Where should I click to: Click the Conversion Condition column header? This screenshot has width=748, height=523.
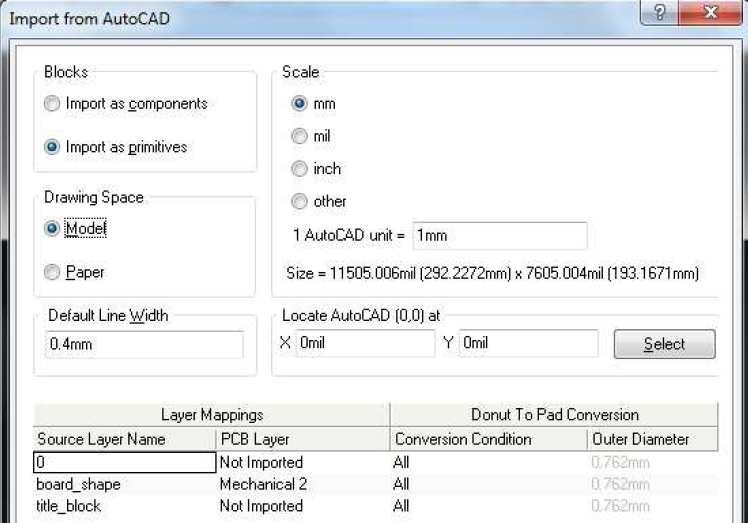(x=488, y=439)
